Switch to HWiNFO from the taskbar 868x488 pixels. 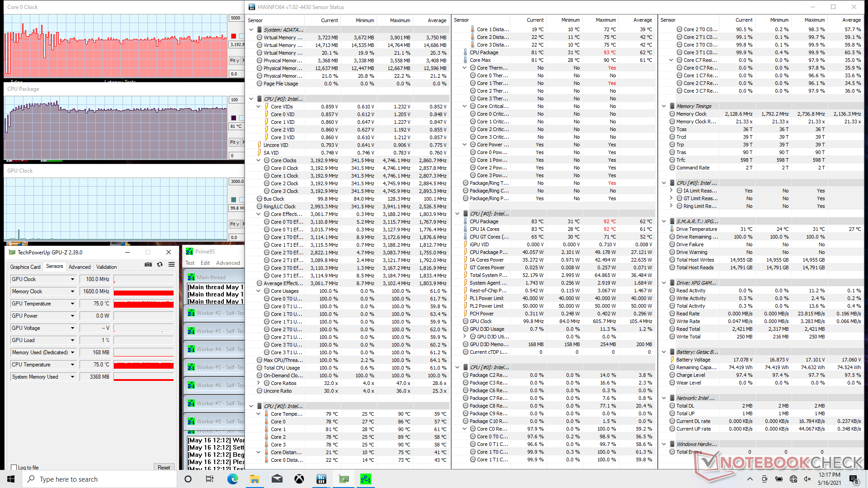coord(321,479)
